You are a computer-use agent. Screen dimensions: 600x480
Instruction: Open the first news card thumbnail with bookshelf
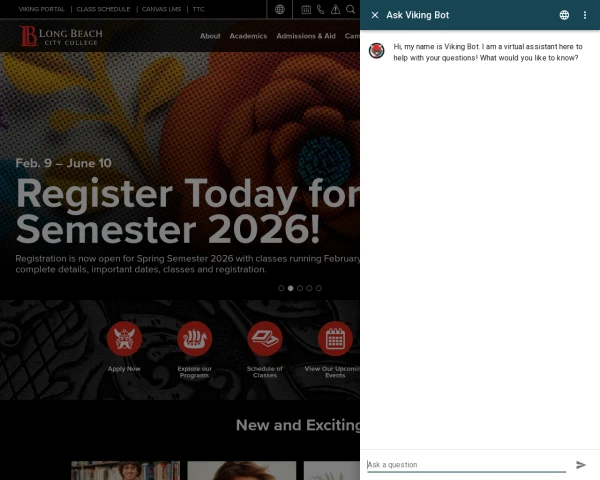[126, 470]
